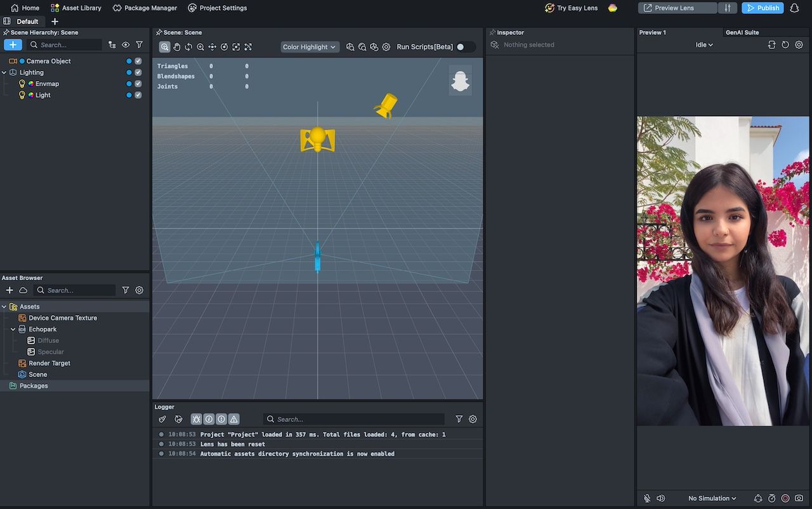Toggle the eye visibility icon in Scene Hierarchy

coord(126,45)
